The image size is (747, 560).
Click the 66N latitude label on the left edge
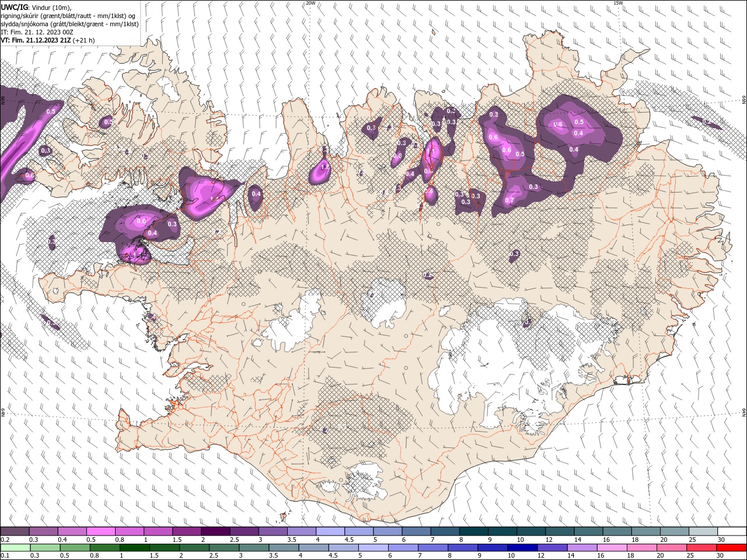coord(3,100)
